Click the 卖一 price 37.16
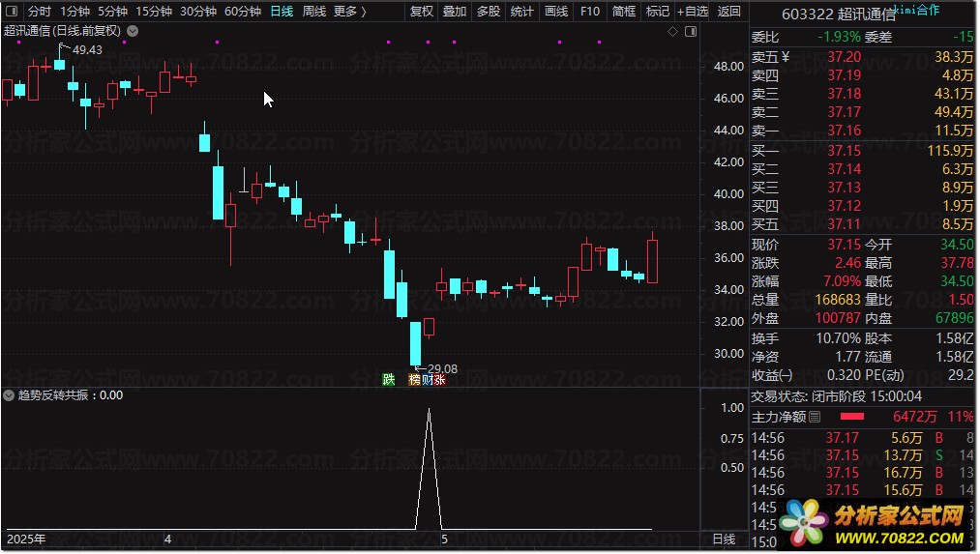Image resolution: width=980 pixels, height=554 pixels. pyautogui.click(x=845, y=131)
